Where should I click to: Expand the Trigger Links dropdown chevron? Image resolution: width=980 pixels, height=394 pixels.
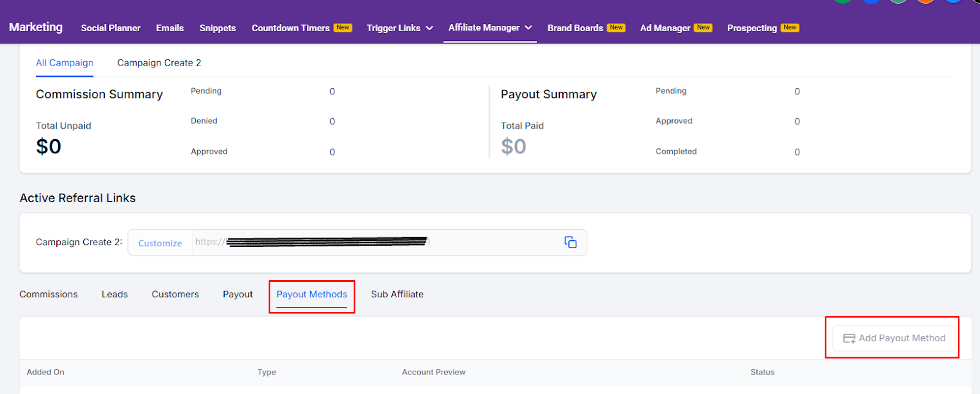click(x=429, y=28)
